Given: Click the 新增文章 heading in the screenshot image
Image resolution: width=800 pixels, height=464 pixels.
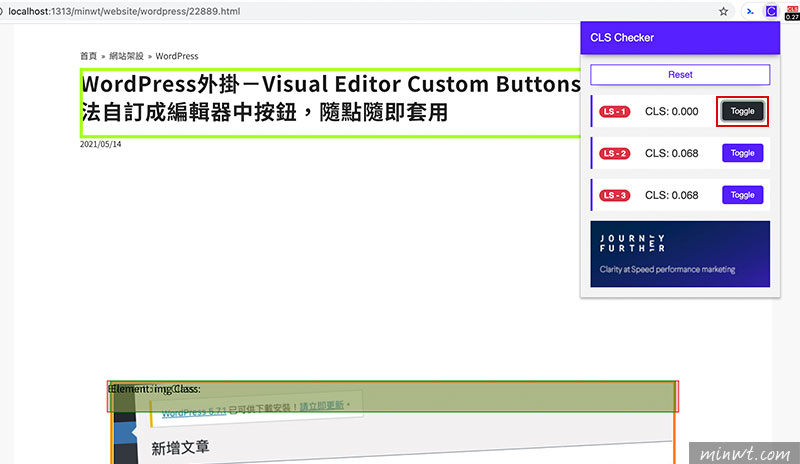Looking at the screenshot, I should tap(180, 448).
